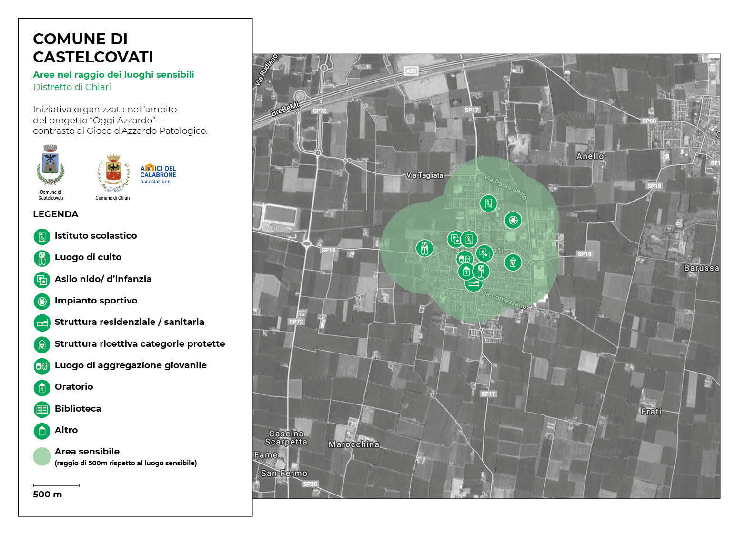756x535 pixels.
Task: Click the COMUNE DI CASTELCOVATI title
Action: click(93, 48)
